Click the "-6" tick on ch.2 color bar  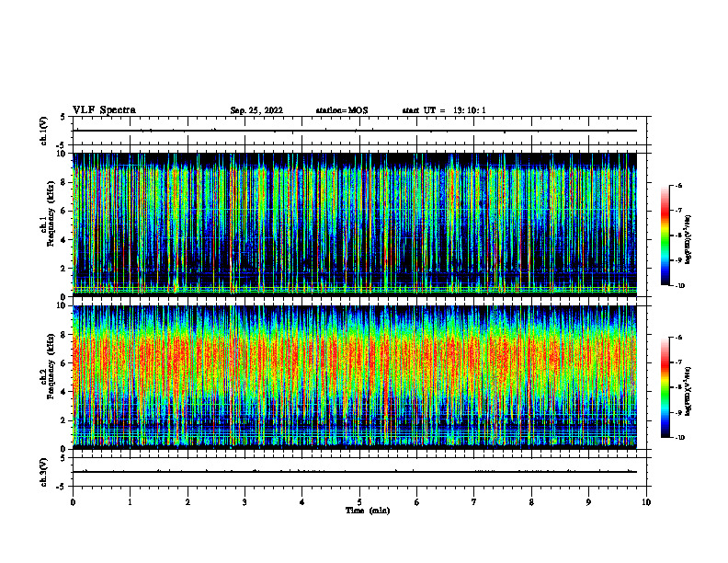tap(678, 338)
